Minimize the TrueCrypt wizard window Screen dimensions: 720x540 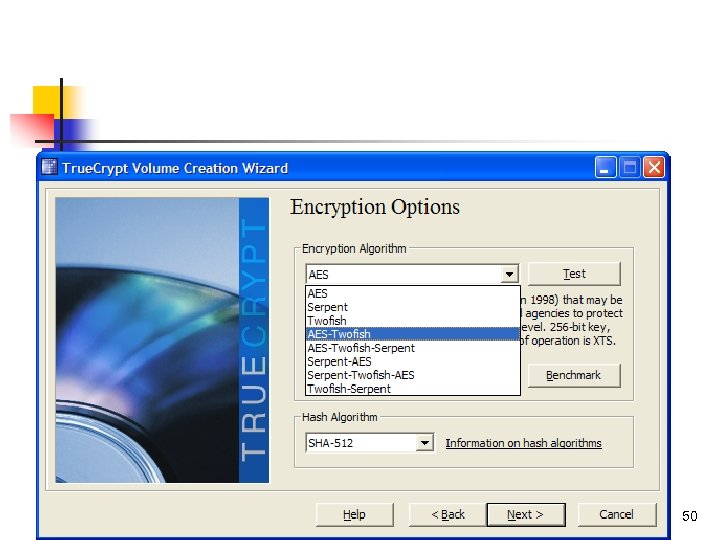coord(605,167)
